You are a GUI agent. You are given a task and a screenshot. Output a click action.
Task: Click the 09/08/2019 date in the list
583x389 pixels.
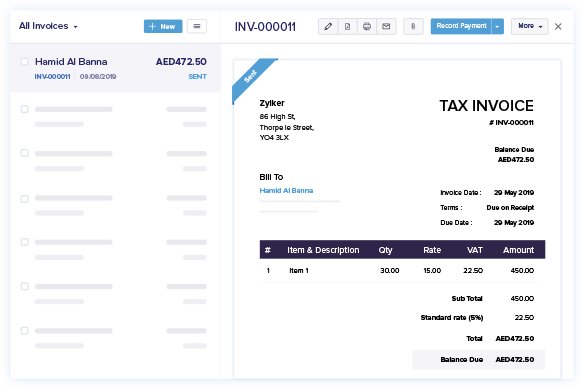pos(98,77)
